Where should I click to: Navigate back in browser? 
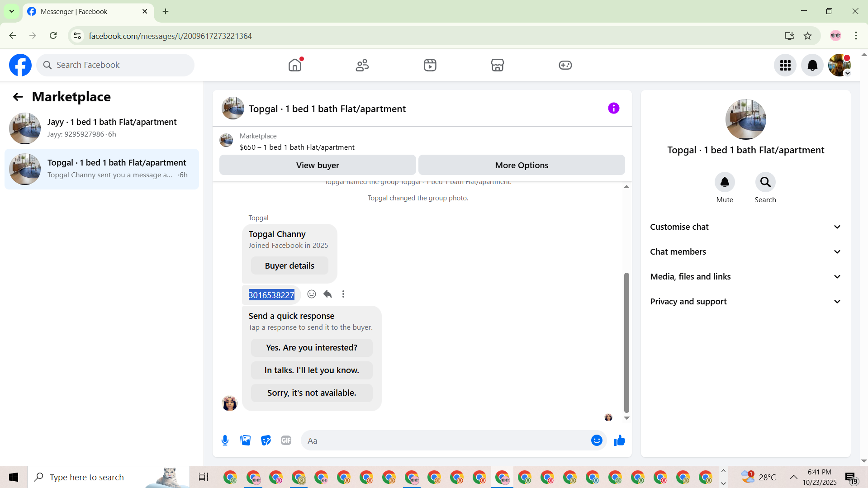[13, 36]
